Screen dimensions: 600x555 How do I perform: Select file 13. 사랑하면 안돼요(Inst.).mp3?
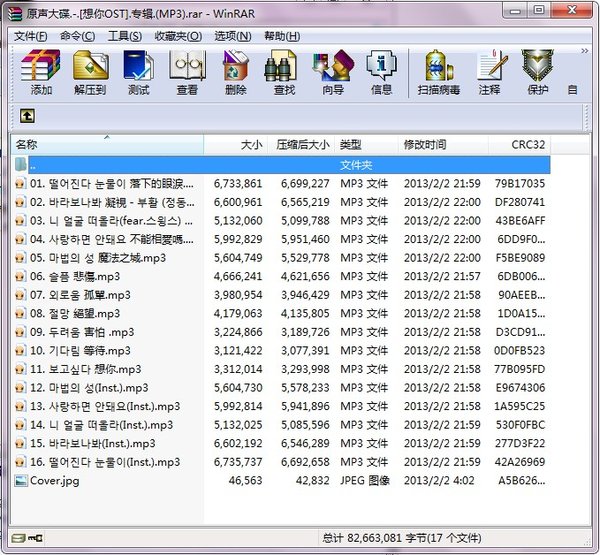click(x=281, y=406)
